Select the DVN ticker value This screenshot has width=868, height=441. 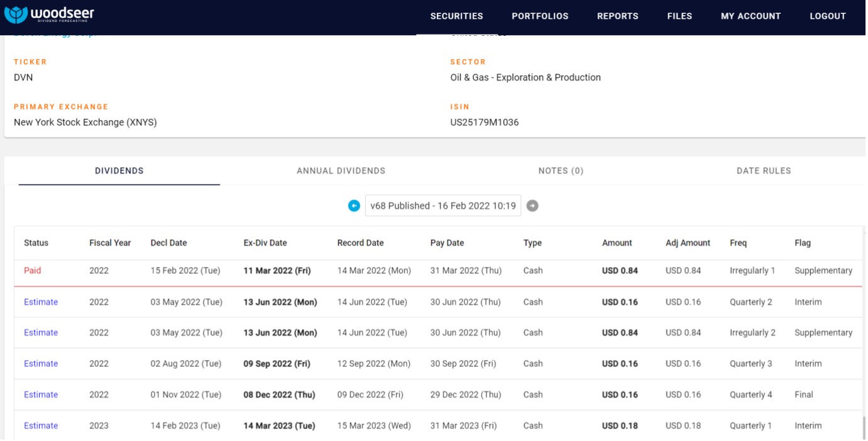(x=23, y=78)
